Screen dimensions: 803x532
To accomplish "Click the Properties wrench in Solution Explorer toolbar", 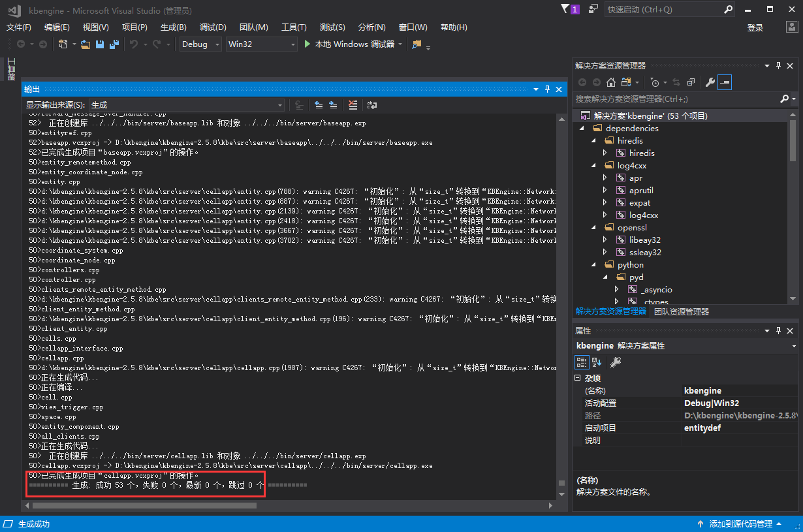I will [710, 82].
